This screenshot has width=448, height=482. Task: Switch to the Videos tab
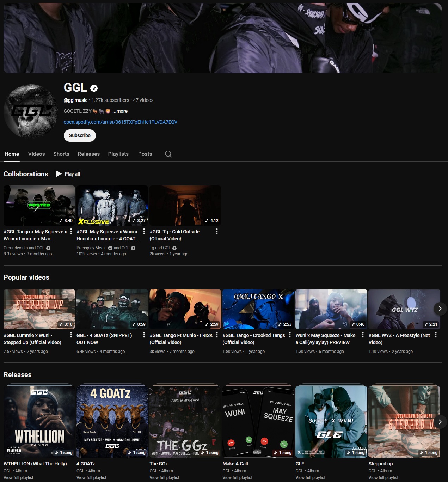click(37, 154)
